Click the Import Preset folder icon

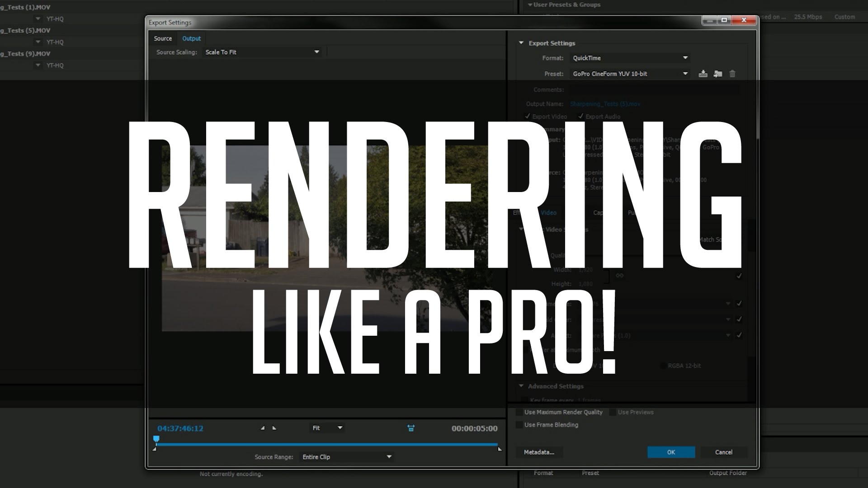[717, 74]
